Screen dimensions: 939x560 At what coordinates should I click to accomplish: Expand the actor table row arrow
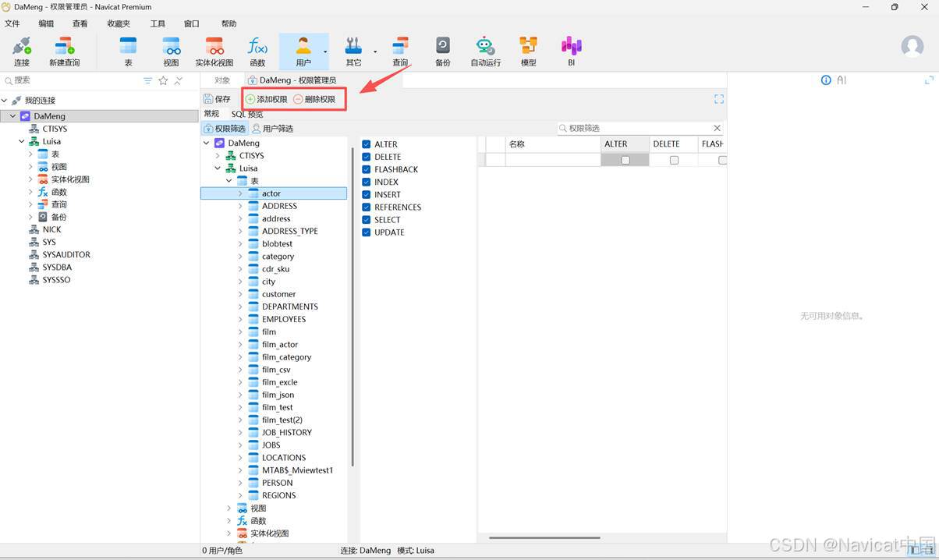click(240, 193)
